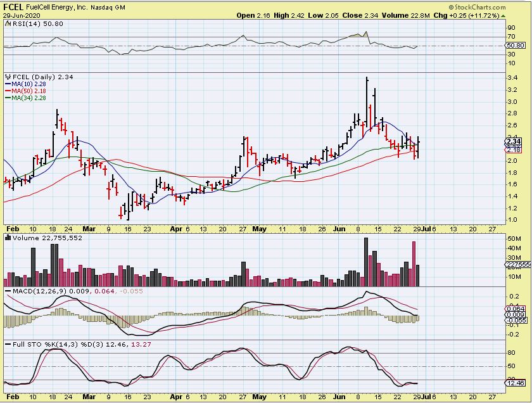Image resolution: width=532 pixels, height=403 pixels.
Task: Click the Jun label on the bottom stochastic date axis
Action: (339, 397)
